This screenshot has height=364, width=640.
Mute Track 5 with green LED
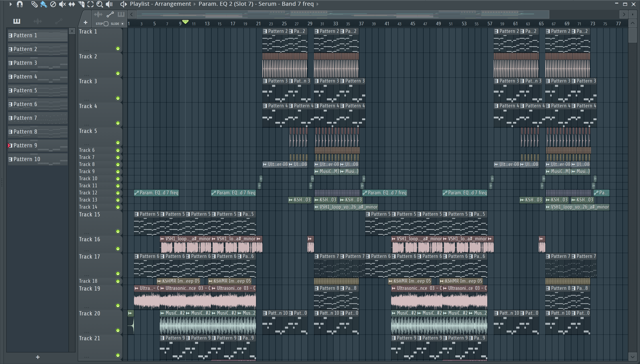click(118, 142)
